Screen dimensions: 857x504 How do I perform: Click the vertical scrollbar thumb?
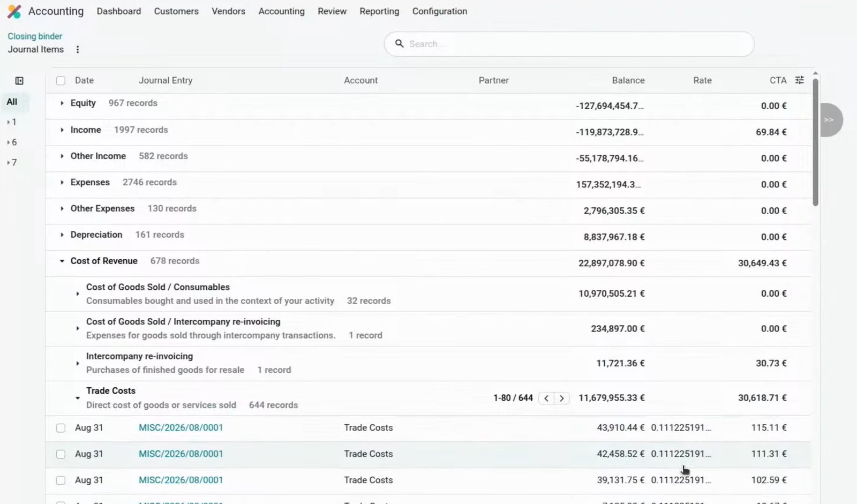click(815, 142)
